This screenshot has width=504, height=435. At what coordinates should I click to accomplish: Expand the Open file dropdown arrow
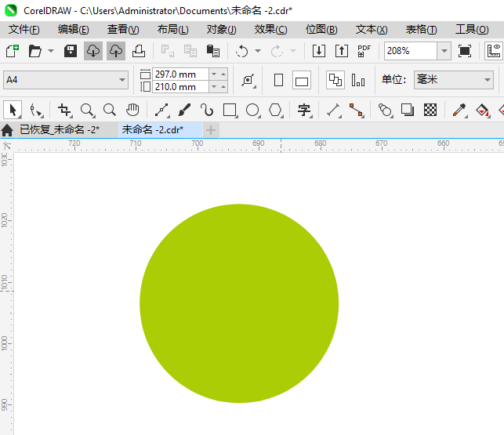[x=51, y=51]
